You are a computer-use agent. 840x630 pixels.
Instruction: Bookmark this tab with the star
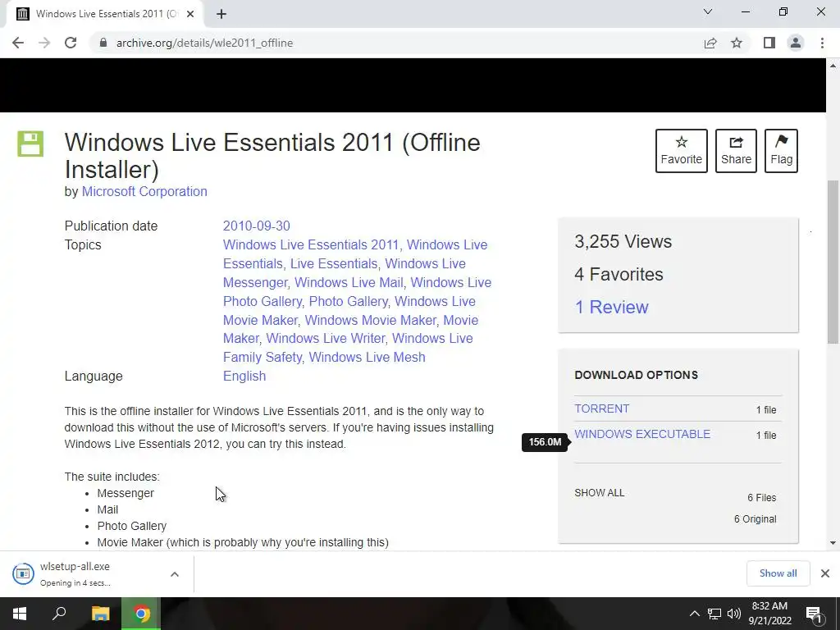(737, 43)
